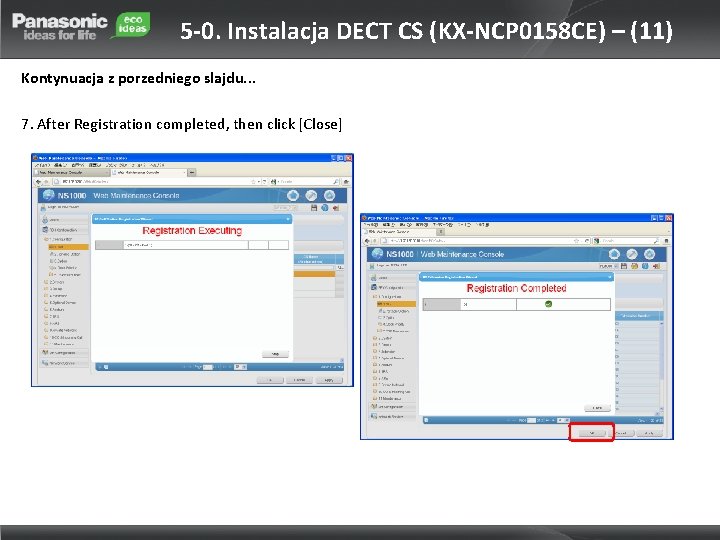
Task: Open UM Configuration section in Registration Executing window
Action: pyautogui.click(x=64, y=353)
